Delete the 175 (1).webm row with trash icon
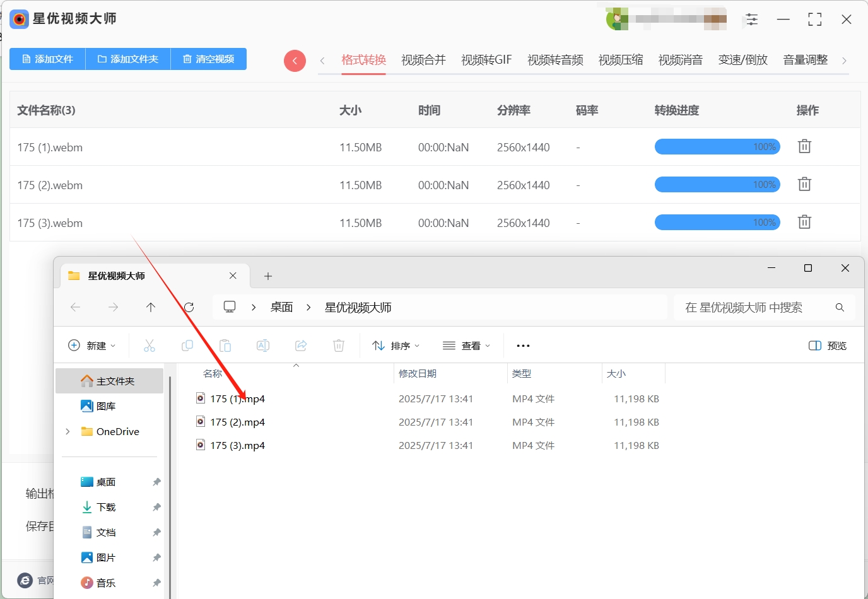This screenshot has width=868, height=599. (804, 146)
